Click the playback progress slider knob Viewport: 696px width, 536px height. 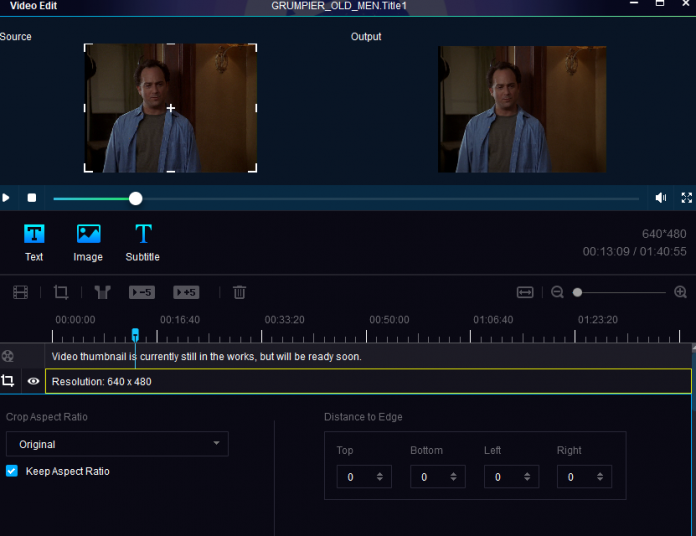(x=135, y=198)
